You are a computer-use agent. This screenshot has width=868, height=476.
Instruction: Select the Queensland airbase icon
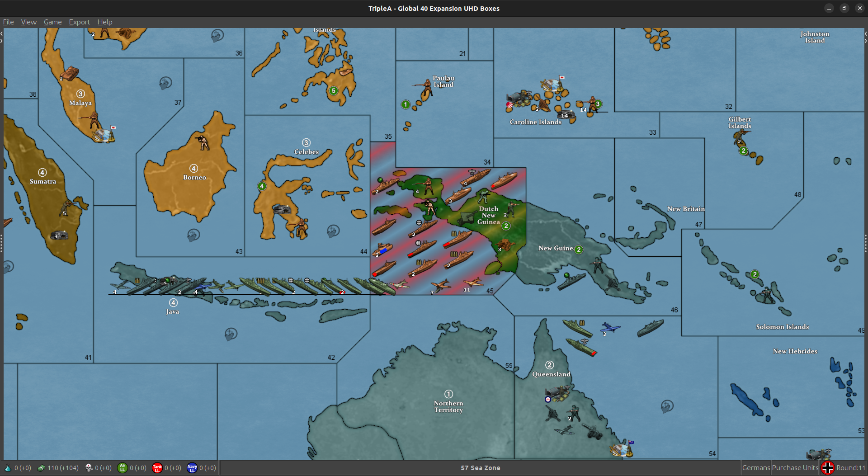pyautogui.click(x=558, y=394)
